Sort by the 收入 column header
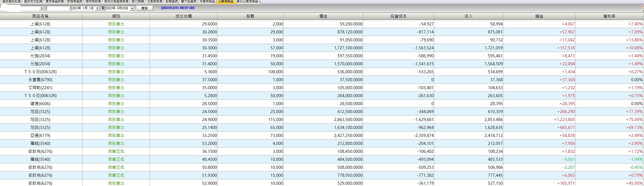644x186 pixels. click(x=469, y=16)
